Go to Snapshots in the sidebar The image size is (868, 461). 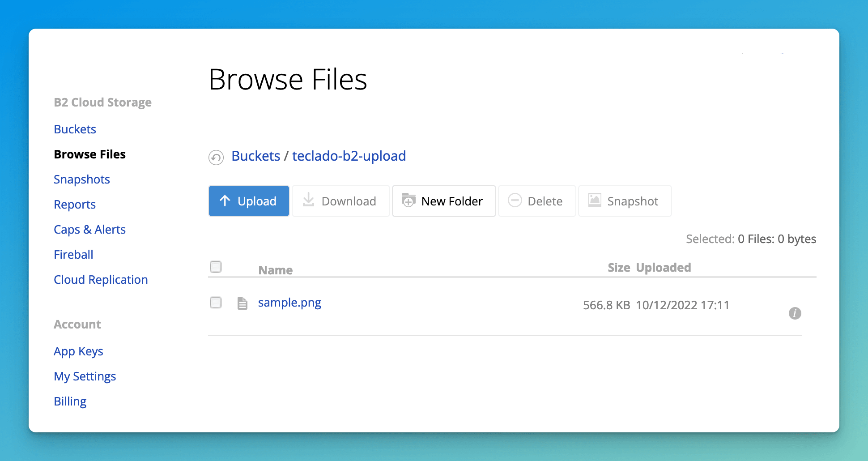[81, 179]
